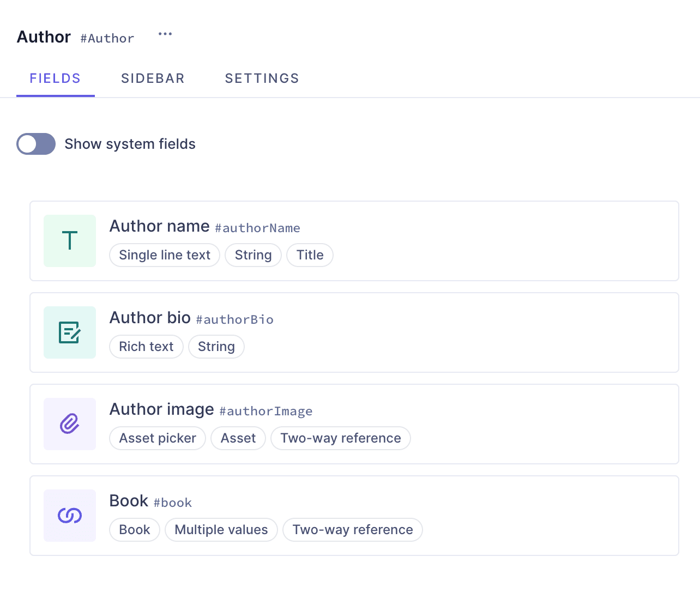700x593 pixels.
Task: Click the Author model heading
Action: tap(44, 37)
